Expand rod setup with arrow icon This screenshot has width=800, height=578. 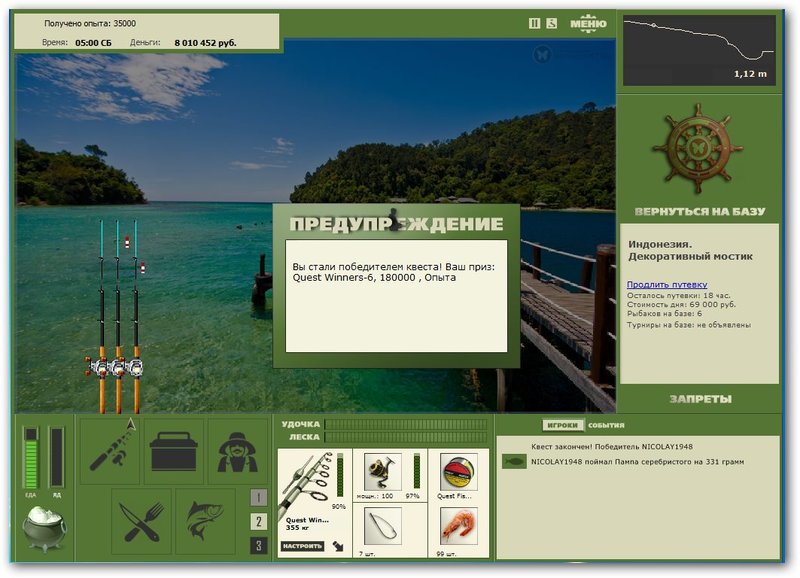338,546
